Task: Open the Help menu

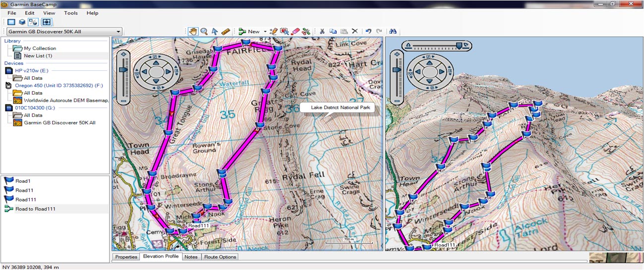Action: coord(92,13)
